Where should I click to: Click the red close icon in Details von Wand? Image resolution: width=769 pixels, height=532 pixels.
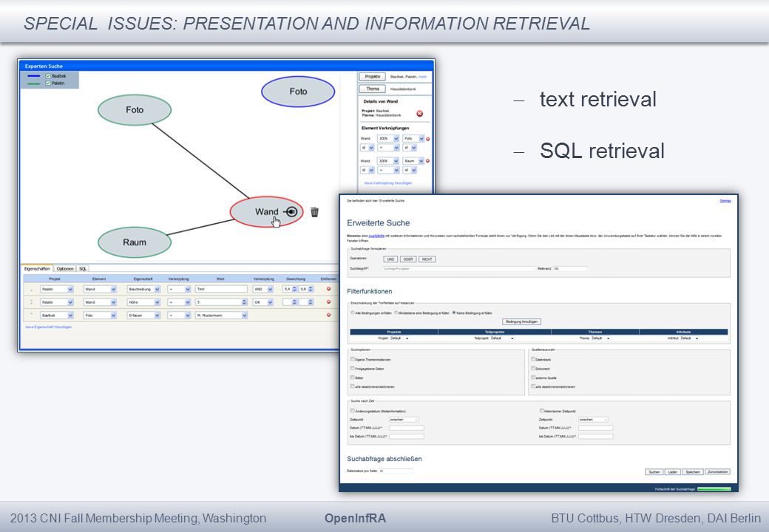pyautogui.click(x=420, y=114)
